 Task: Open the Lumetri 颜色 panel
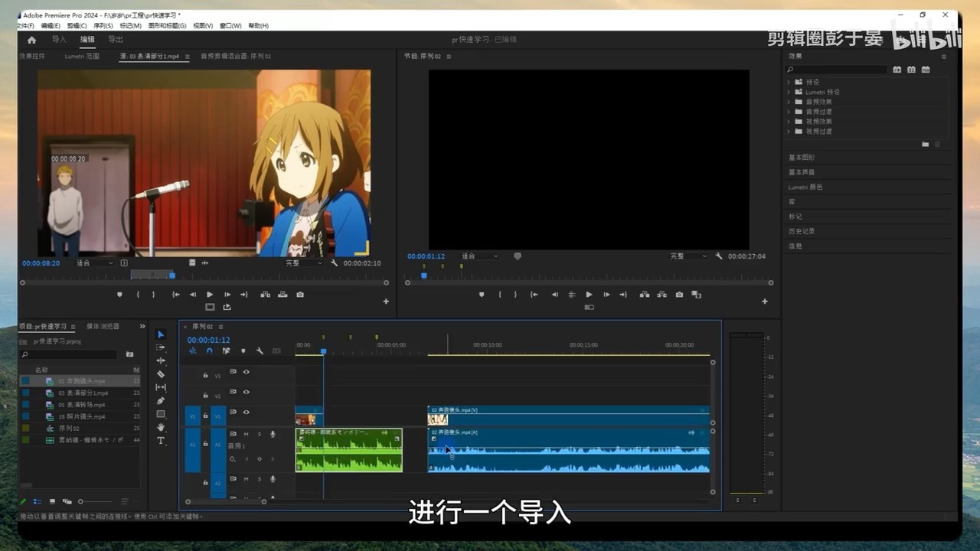805,187
